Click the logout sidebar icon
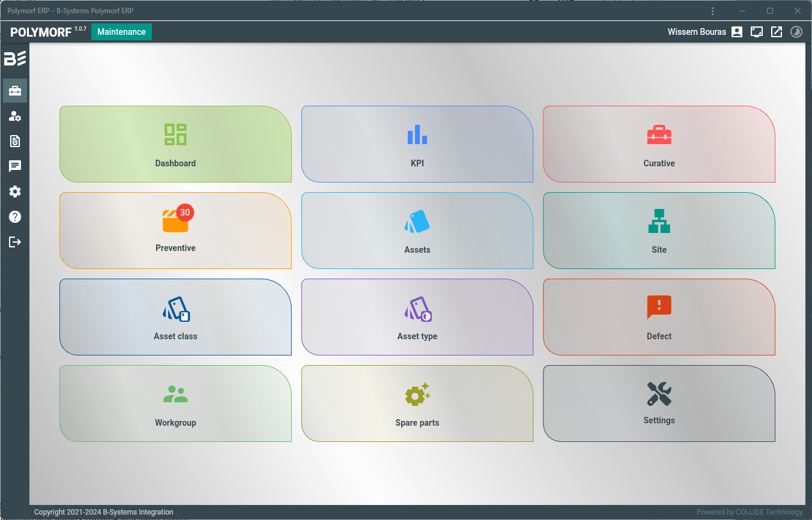The width and height of the screenshot is (812, 520). 15,242
